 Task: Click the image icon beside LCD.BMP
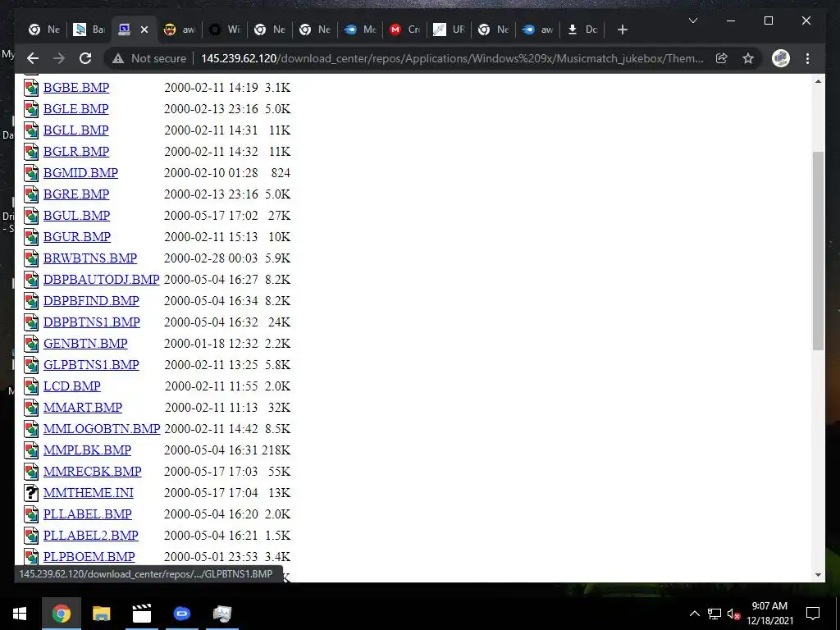pos(31,386)
